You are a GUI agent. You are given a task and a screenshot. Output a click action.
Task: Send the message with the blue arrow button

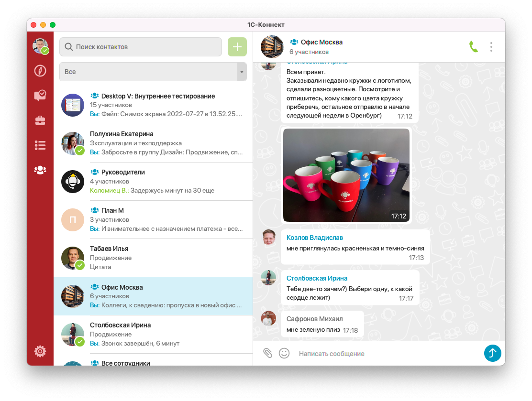tap(492, 353)
